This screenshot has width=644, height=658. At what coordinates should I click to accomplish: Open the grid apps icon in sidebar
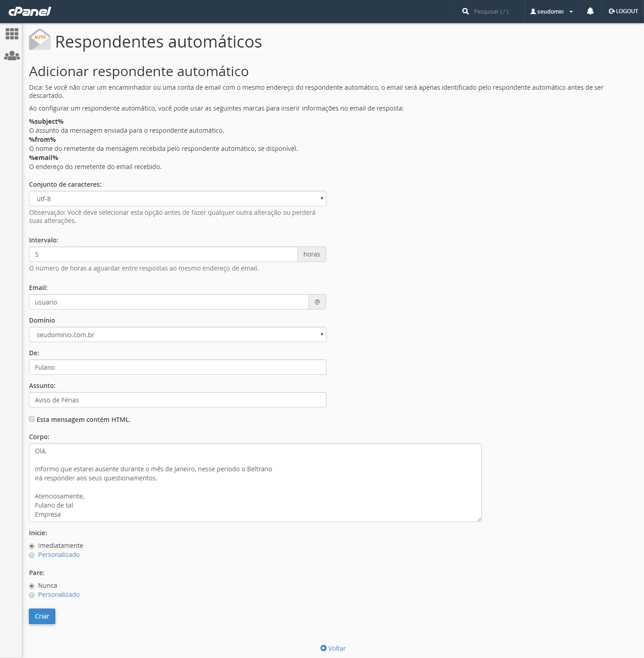coord(12,34)
